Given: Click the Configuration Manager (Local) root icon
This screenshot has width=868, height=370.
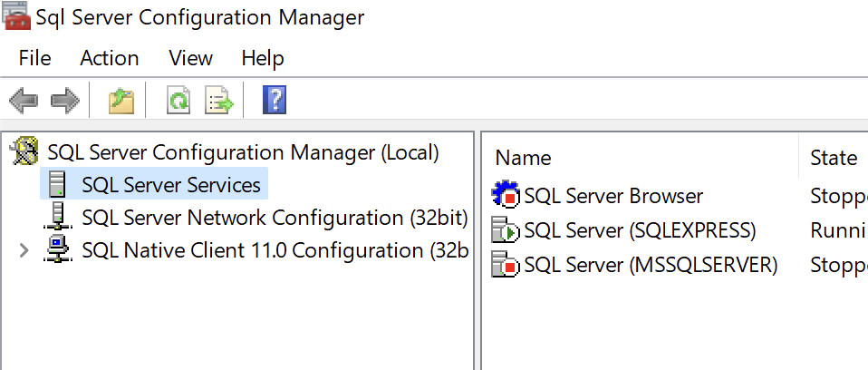Looking at the screenshot, I should [25, 151].
